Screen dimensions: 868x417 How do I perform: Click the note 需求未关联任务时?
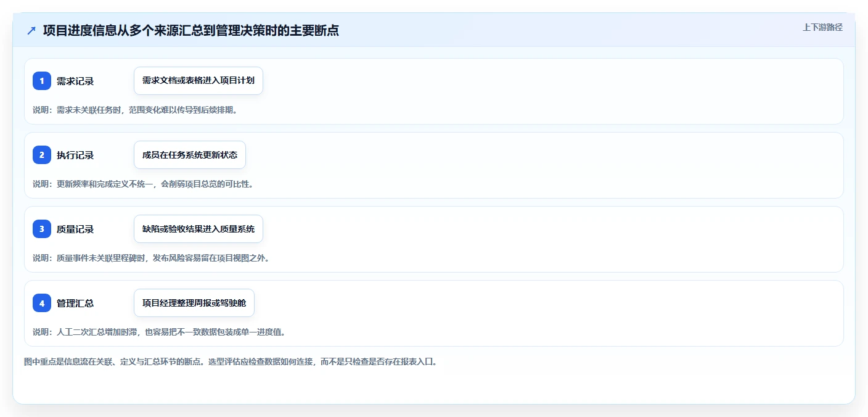(88, 110)
